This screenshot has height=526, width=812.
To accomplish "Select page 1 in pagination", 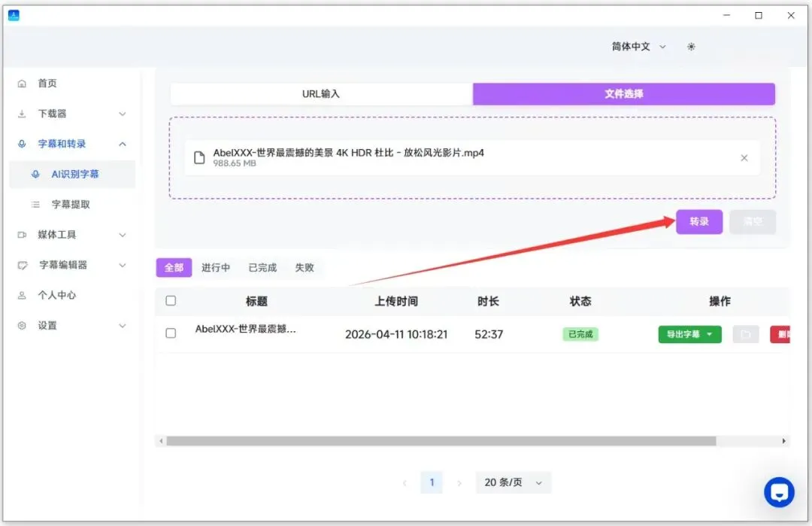I will (432, 482).
